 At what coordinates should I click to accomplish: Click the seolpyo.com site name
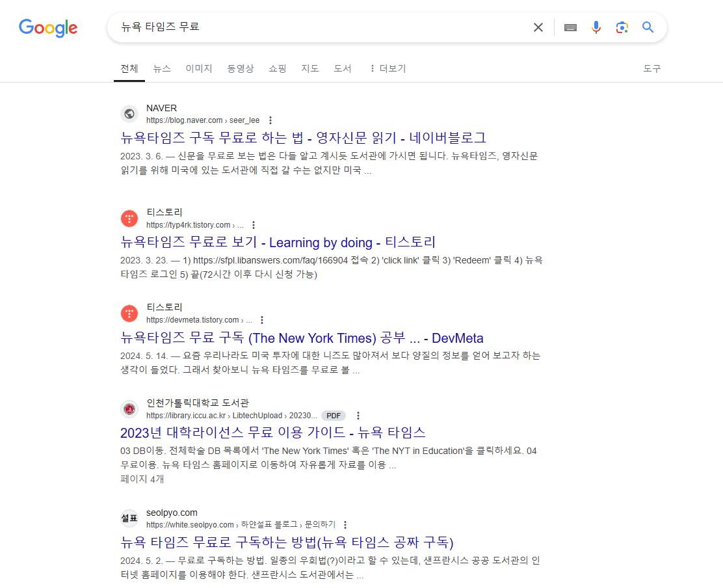pos(172,513)
